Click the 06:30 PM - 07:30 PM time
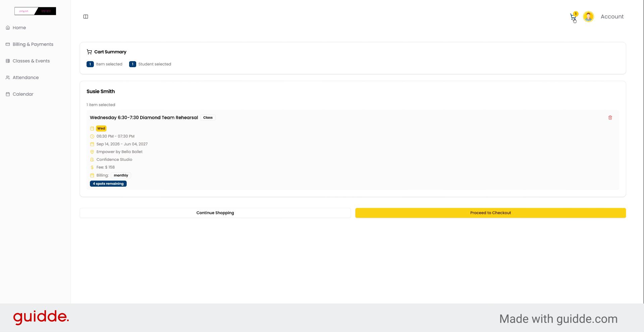This screenshot has width=644, height=332. tap(115, 136)
